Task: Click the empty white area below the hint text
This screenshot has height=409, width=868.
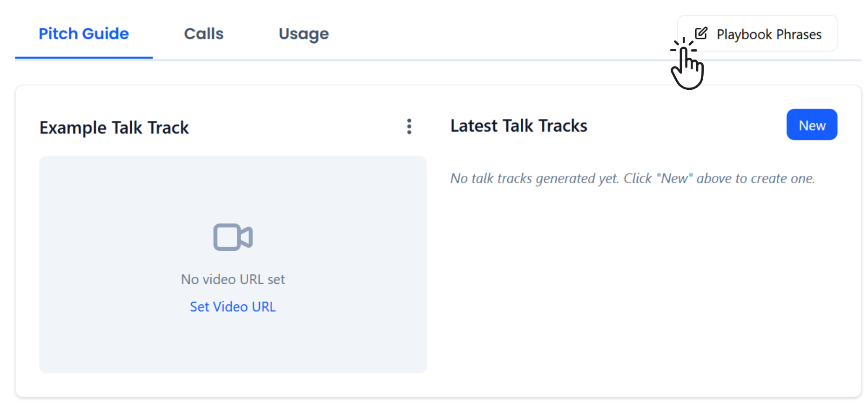Action: click(642, 288)
